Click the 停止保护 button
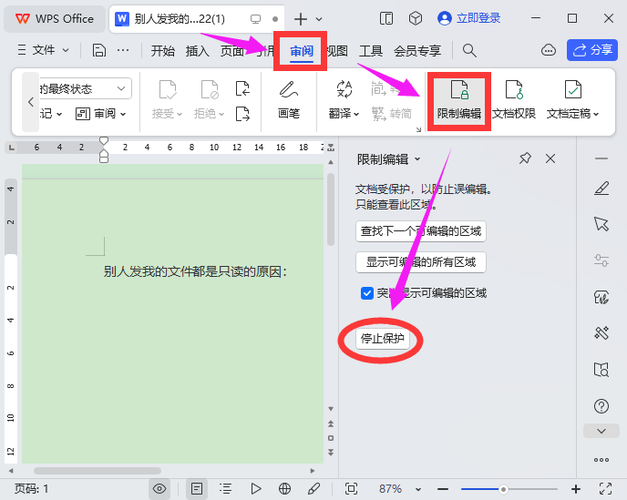 (x=383, y=339)
